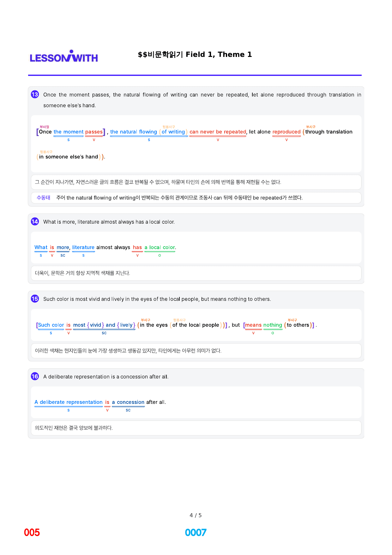Click the Korean translation under sentence 14
Image resolution: width=392 pixels, height=555 pixels.
tap(82, 273)
